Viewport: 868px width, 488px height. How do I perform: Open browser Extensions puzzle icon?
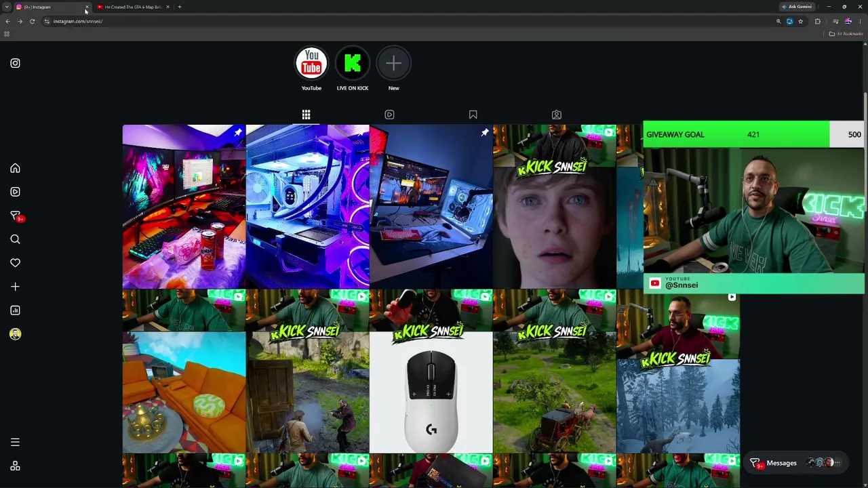pyautogui.click(x=818, y=21)
